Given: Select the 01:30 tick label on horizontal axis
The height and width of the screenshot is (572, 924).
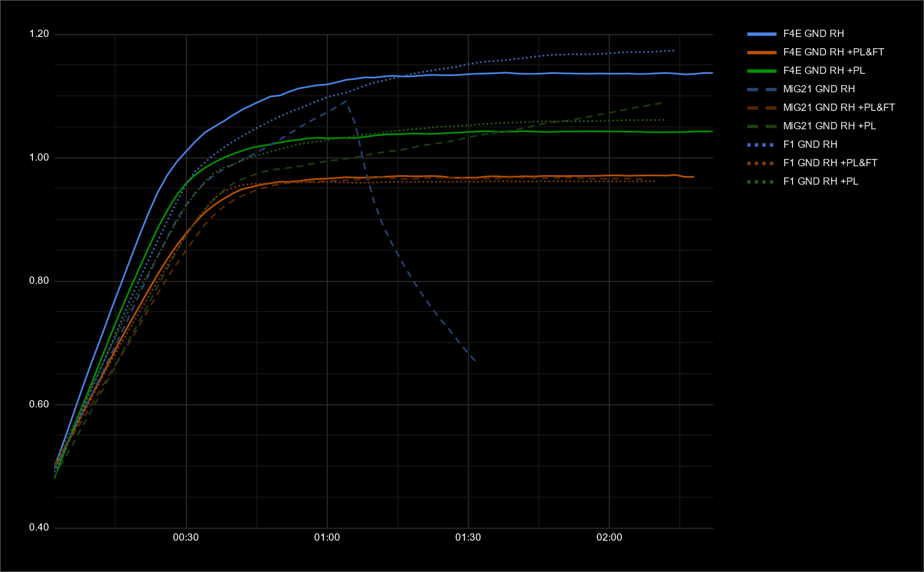Looking at the screenshot, I should click(x=468, y=537).
